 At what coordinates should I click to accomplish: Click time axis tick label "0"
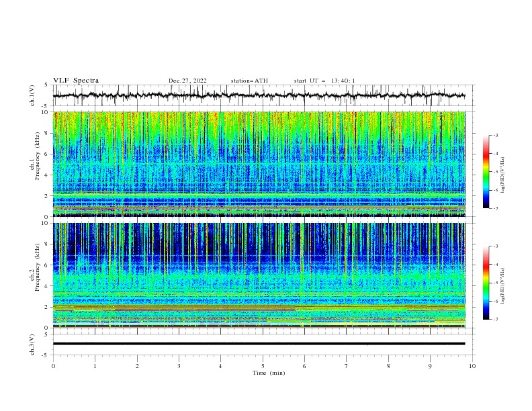[x=53, y=366]
